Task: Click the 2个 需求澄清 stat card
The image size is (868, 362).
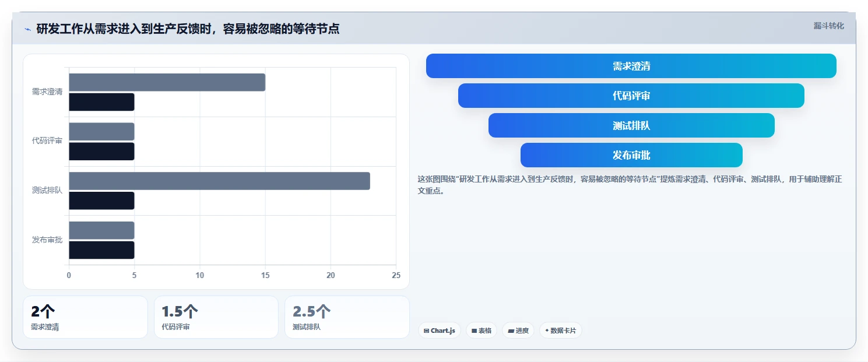Action: coord(85,317)
